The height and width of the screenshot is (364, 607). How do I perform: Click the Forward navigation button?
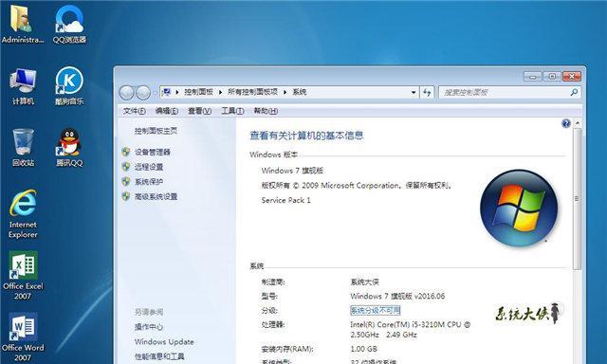[x=143, y=93]
